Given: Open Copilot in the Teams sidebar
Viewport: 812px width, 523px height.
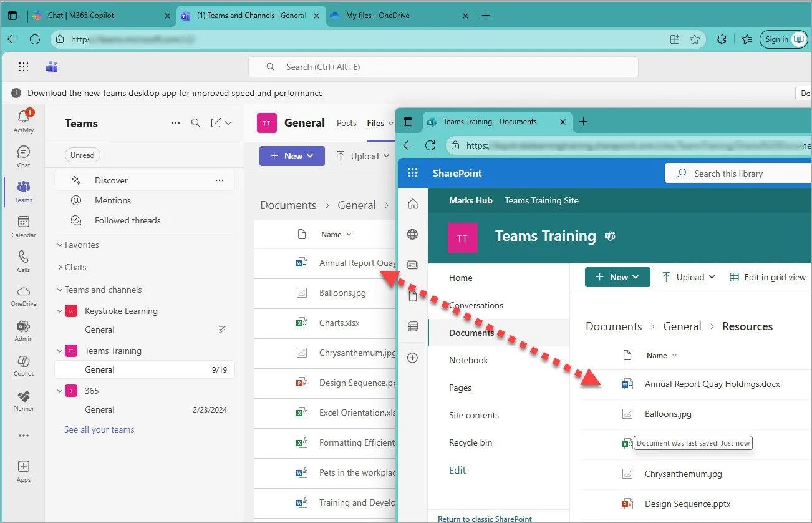Looking at the screenshot, I should (24, 366).
